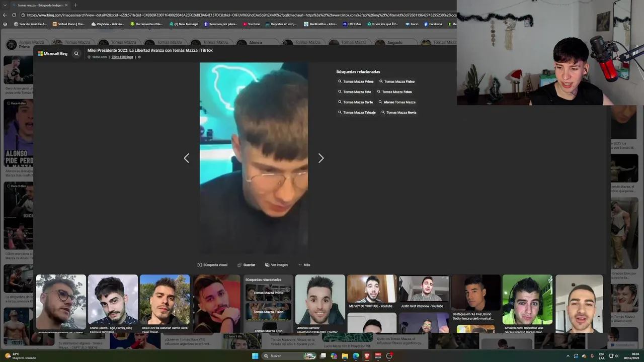Open the Milei Presidente 2023 TikTok title
This screenshot has width=644, height=362.
point(150,50)
